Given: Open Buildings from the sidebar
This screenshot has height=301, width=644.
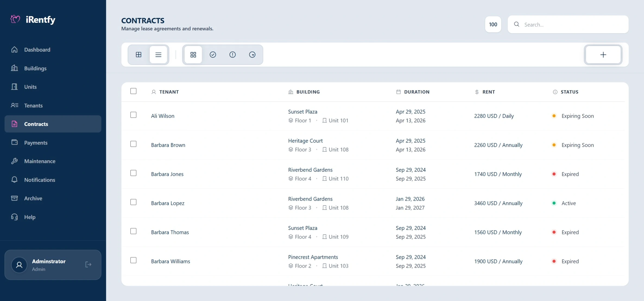Looking at the screenshot, I should point(53,68).
